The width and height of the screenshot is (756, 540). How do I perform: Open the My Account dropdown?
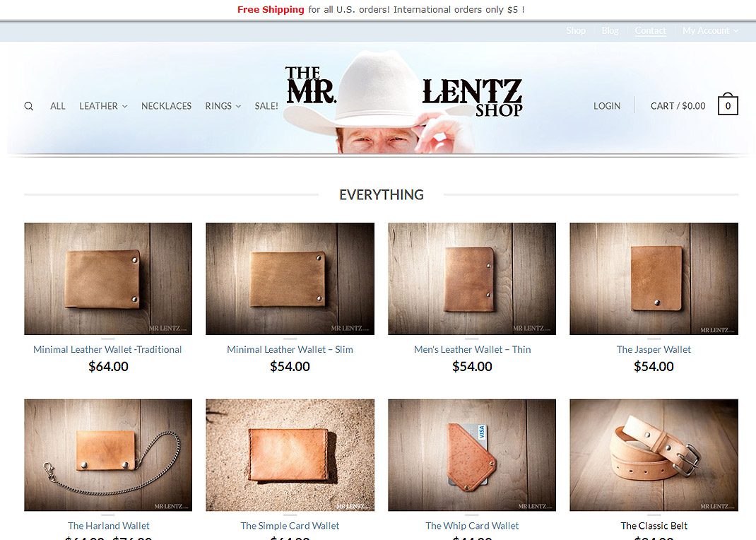pos(710,30)
